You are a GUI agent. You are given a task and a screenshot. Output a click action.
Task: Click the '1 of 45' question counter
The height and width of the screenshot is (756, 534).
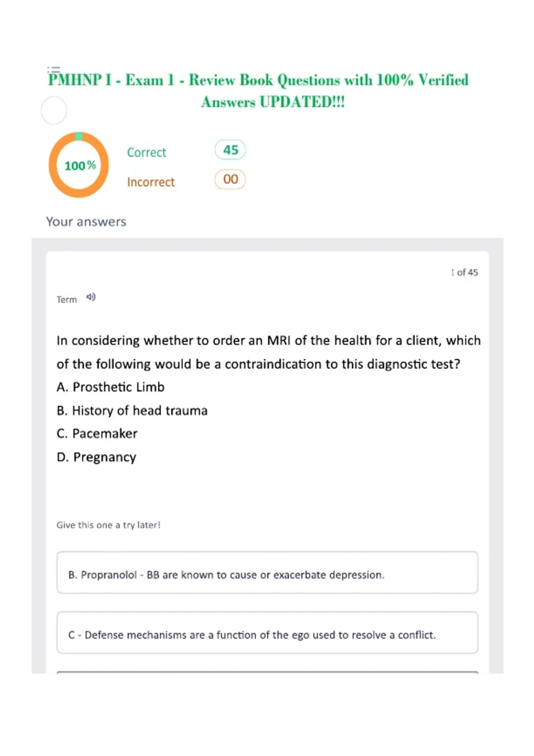point(464,272)
